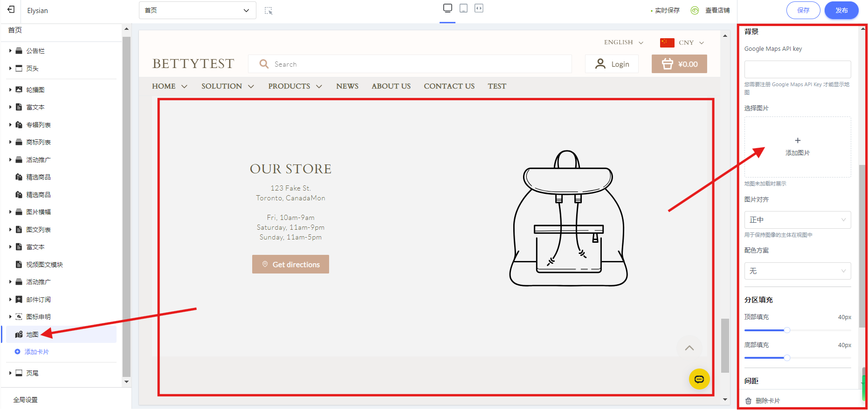Screen dimensions: 868x410
Task: Click the Get directions button
Action: [x=290, y=264]
